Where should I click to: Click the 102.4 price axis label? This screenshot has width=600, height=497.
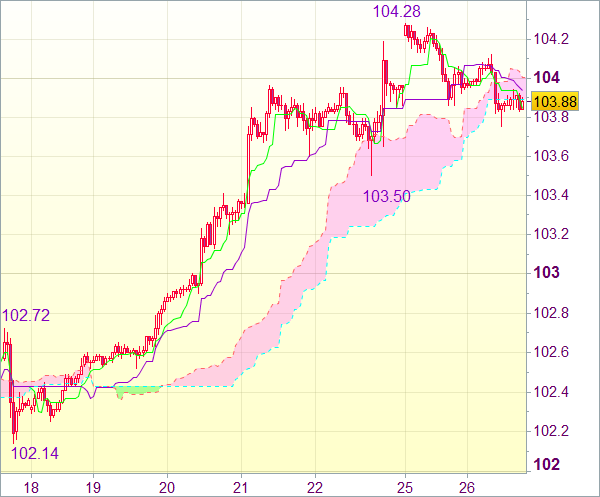click(551, 392)
